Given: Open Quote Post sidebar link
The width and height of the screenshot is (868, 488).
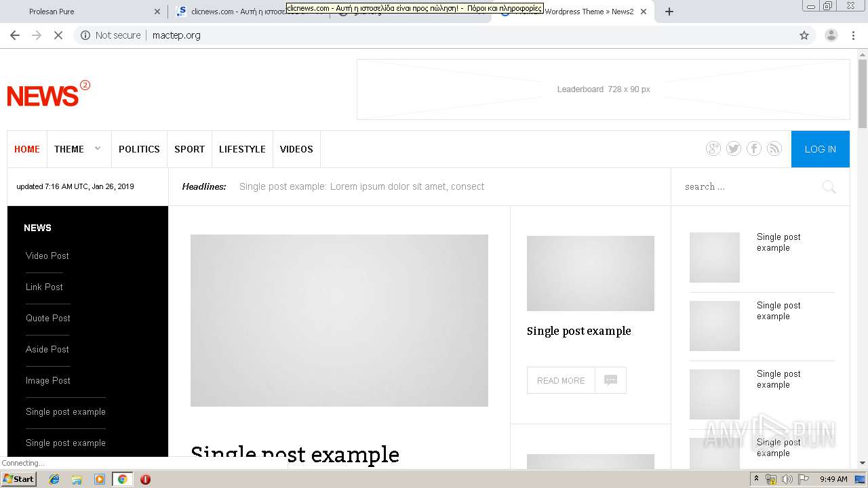Looking at the screenshot, I should click(48, 318).
